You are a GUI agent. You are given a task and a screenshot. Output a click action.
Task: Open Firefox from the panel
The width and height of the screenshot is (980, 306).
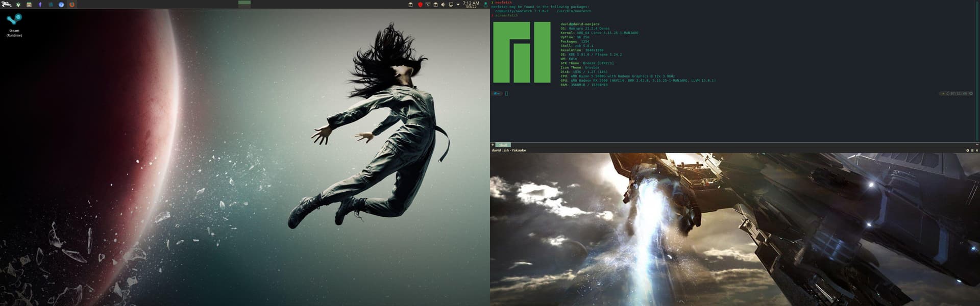coord(72,5)
